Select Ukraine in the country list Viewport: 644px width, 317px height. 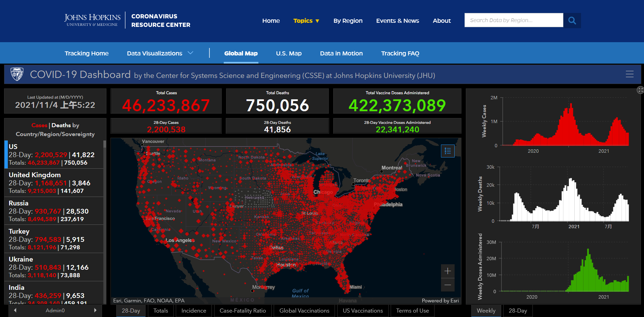pos(54,267)
